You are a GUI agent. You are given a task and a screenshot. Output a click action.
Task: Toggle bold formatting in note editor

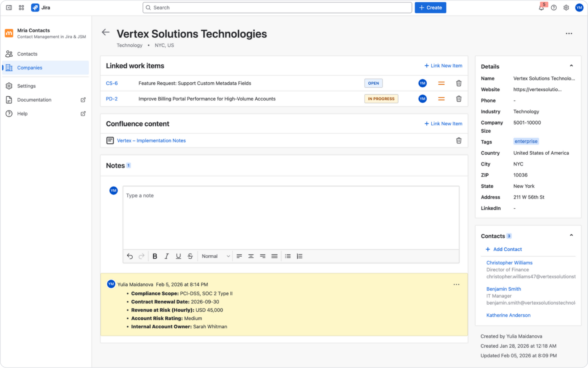tap(155, 256)
